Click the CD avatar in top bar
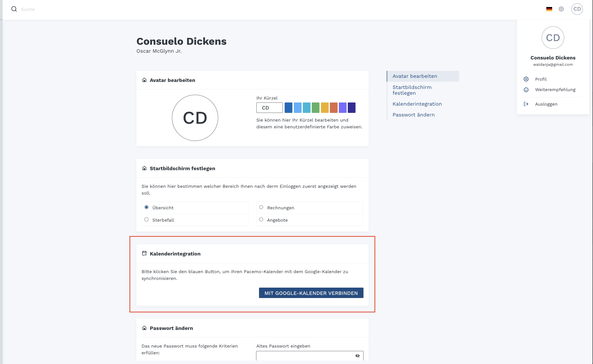This screenshot has width=593, height=364. 577,9
